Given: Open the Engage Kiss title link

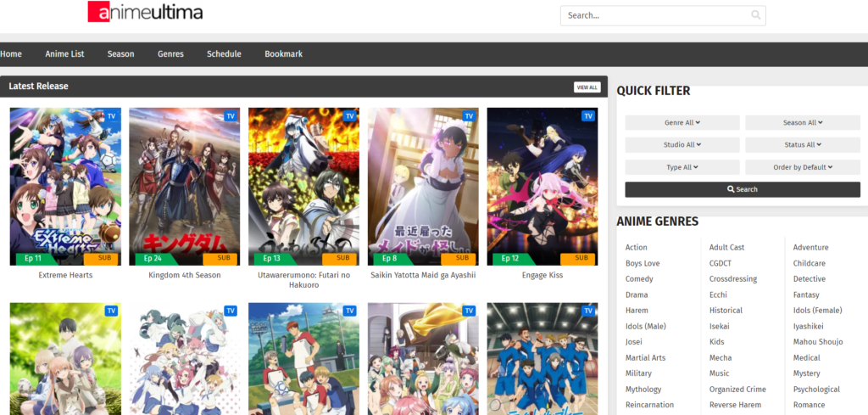Looking at the screenshot, I should click(542, 275).
